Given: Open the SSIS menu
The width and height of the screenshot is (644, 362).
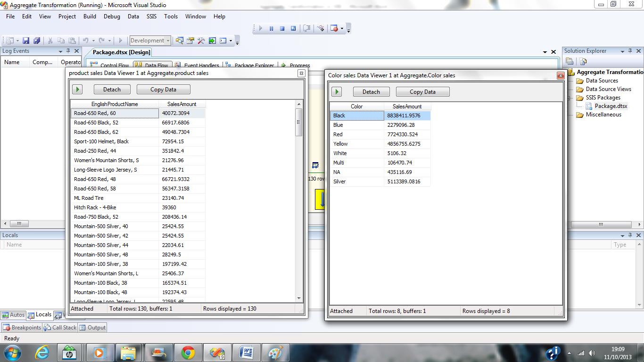Looking at the screenshot, I should 151,16.
